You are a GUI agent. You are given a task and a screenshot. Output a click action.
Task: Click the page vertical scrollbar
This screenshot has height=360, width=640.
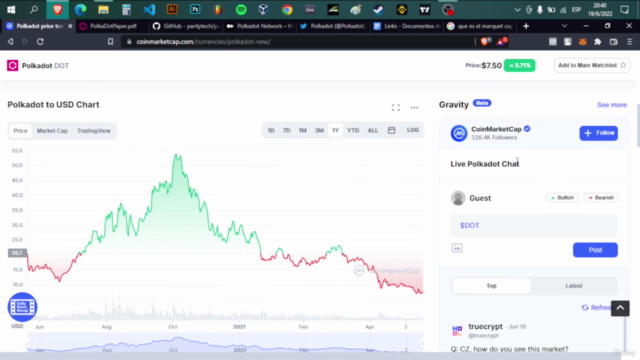[x=638, y=126]
